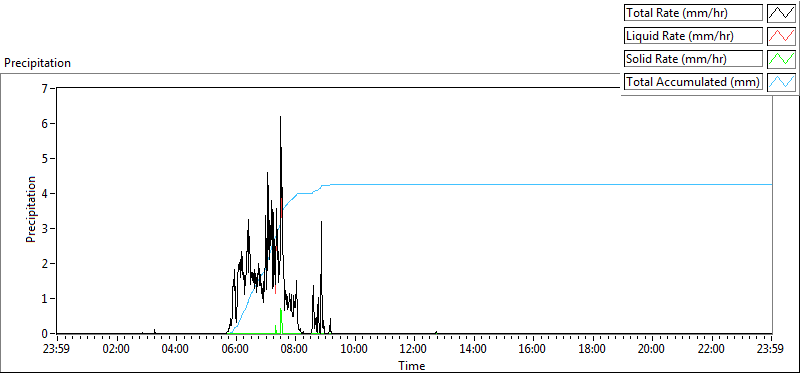Click the 08:00 time tick label
The height and width of the screenshot is (373, 800).
[295, 350]
